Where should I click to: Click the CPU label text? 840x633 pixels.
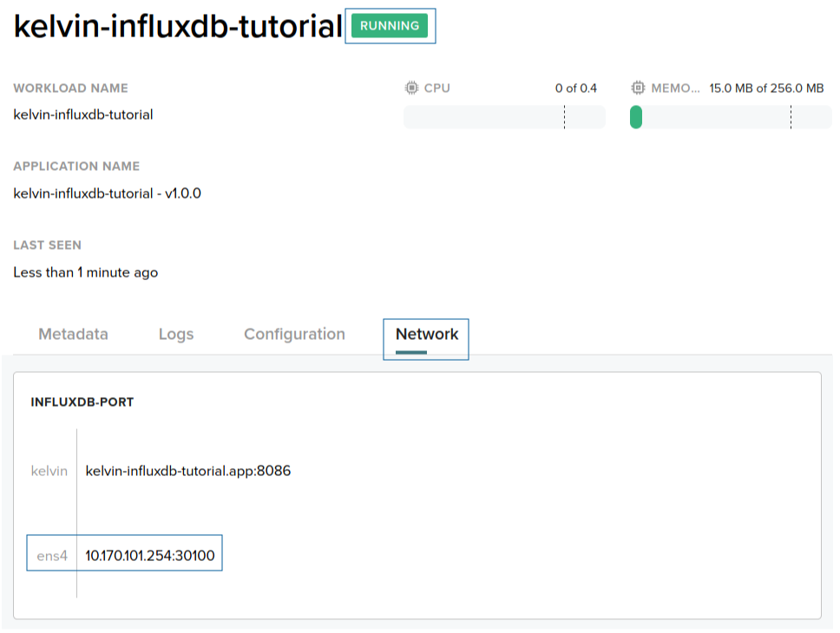pos(437,88)
